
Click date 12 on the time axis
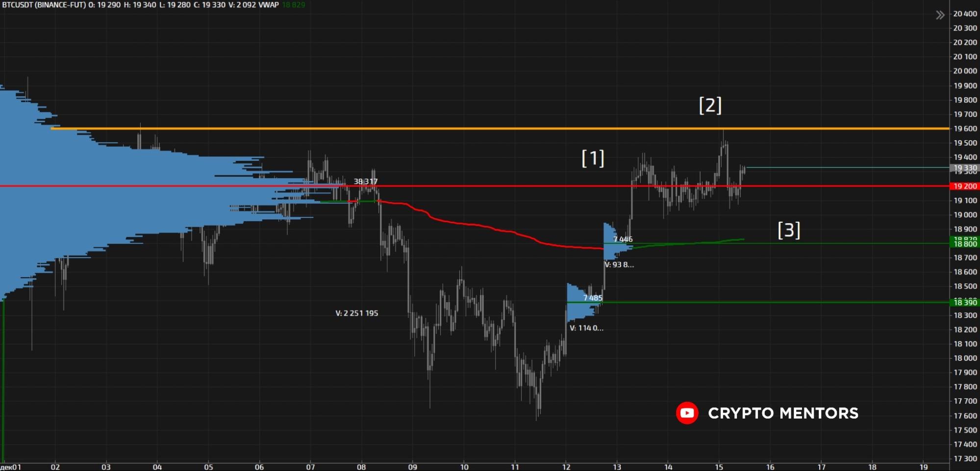[x=566, y=467]
